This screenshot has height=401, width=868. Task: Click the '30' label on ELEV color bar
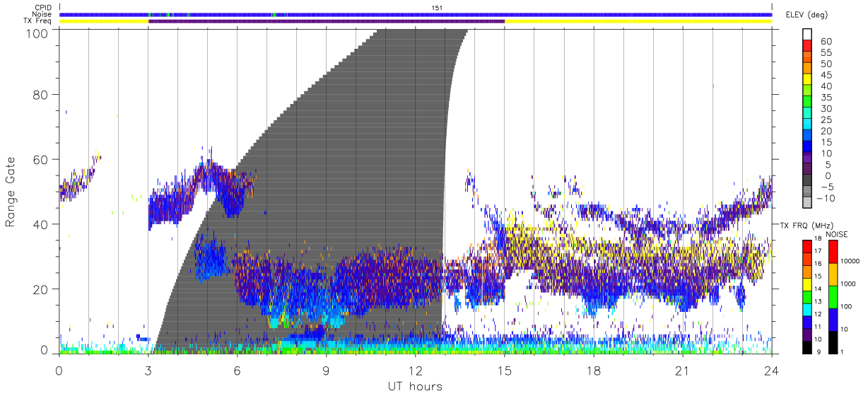[x=826, y=108]
